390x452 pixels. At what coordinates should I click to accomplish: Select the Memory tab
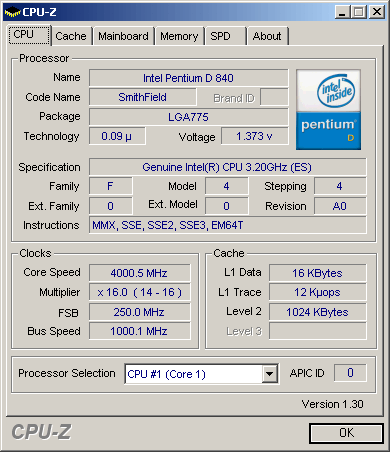(x=179, y=36)
